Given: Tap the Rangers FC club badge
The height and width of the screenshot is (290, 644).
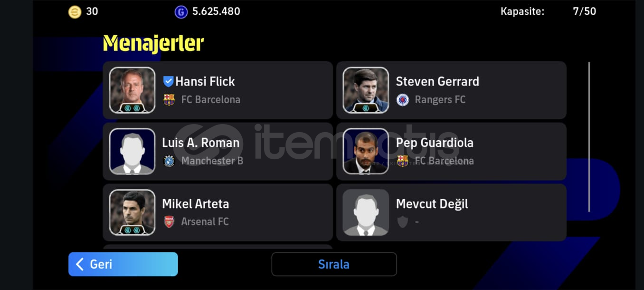Looking at the screenshot, I should tap(403, 100).
